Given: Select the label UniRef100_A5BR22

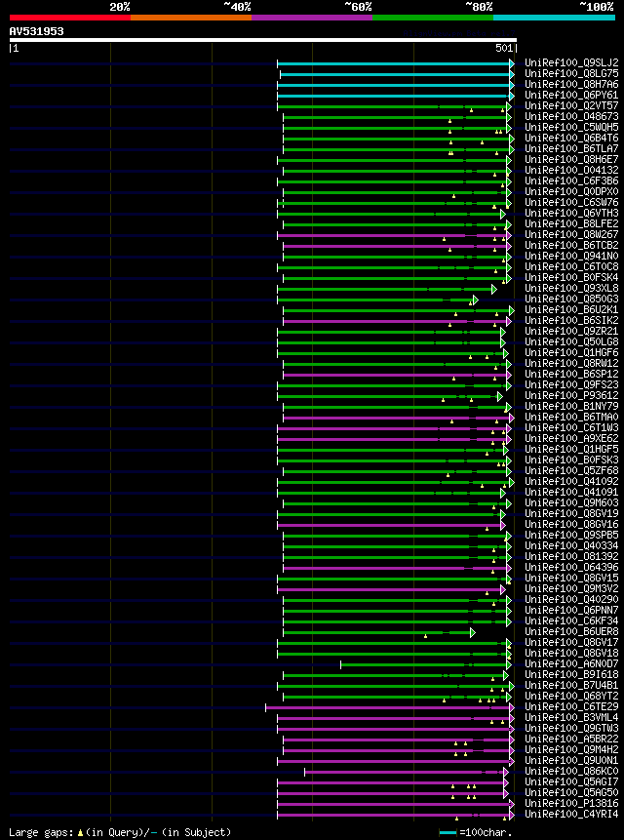Looking at the screenshot, I should click(571, 739).
